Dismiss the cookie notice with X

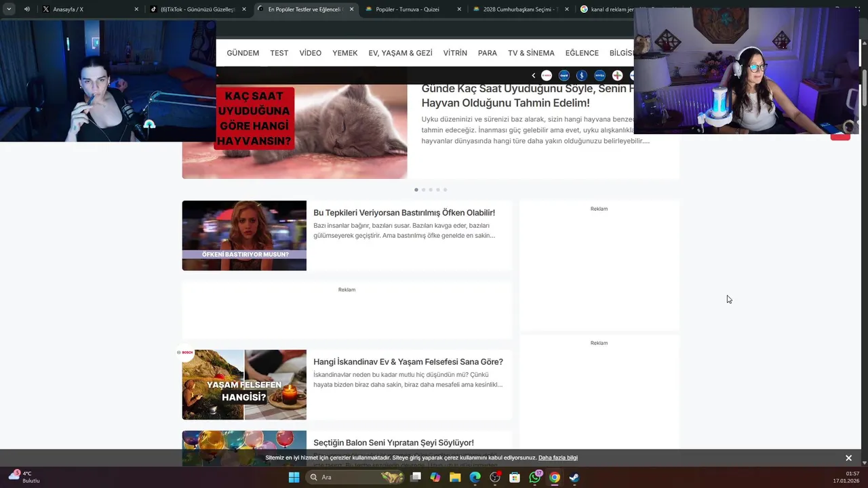pyautogui.click(x=848, y=458)
